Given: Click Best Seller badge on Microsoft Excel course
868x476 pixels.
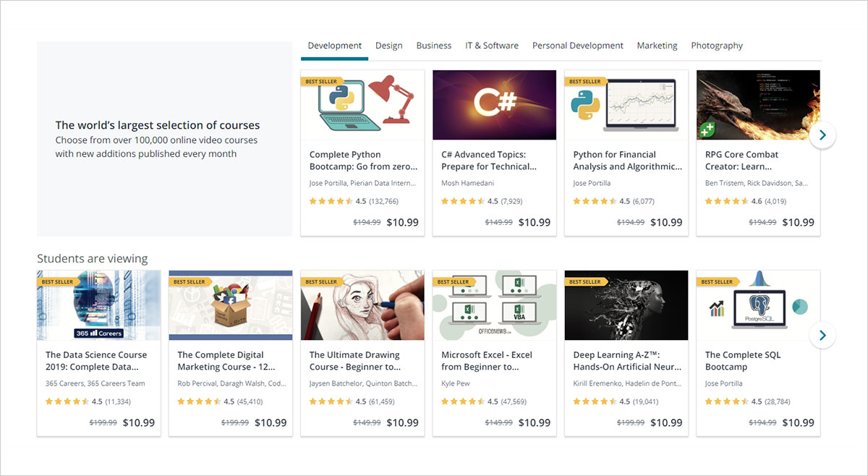Looking at the screenshot, I should coord(453,282).
